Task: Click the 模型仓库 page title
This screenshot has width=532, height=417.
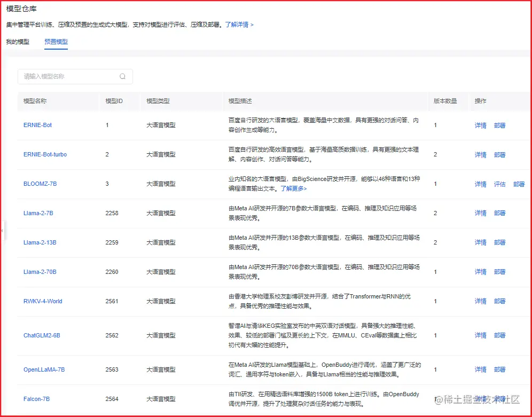Action: coord(21,9)
